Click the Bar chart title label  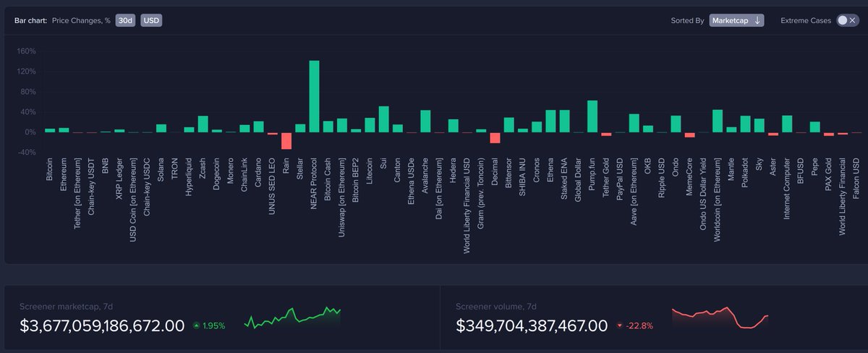31,20
